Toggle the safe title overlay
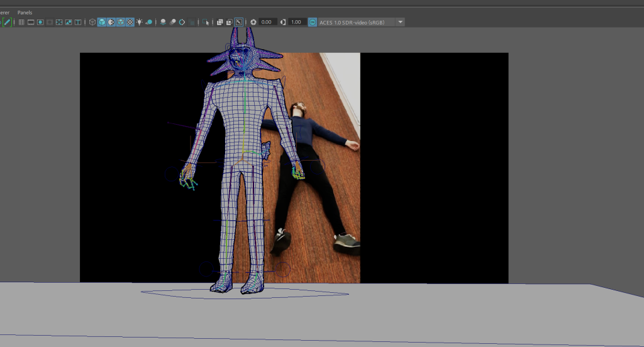This screenshot has height=347, width=644. [77, 22]
